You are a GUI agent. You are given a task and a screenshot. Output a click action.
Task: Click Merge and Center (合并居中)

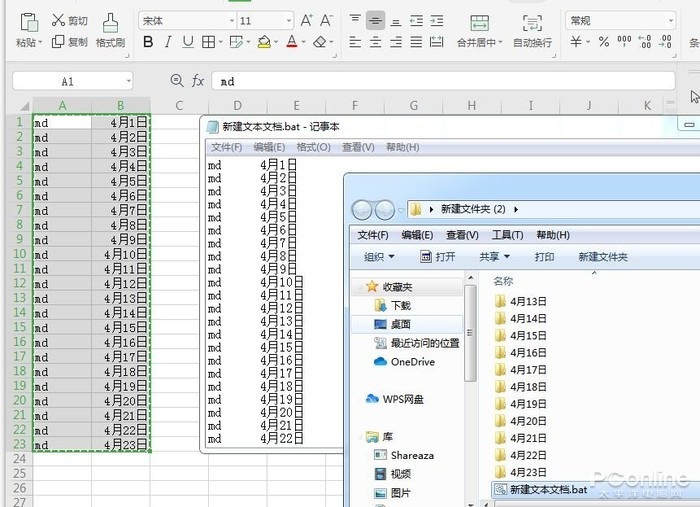coord(479,30)
